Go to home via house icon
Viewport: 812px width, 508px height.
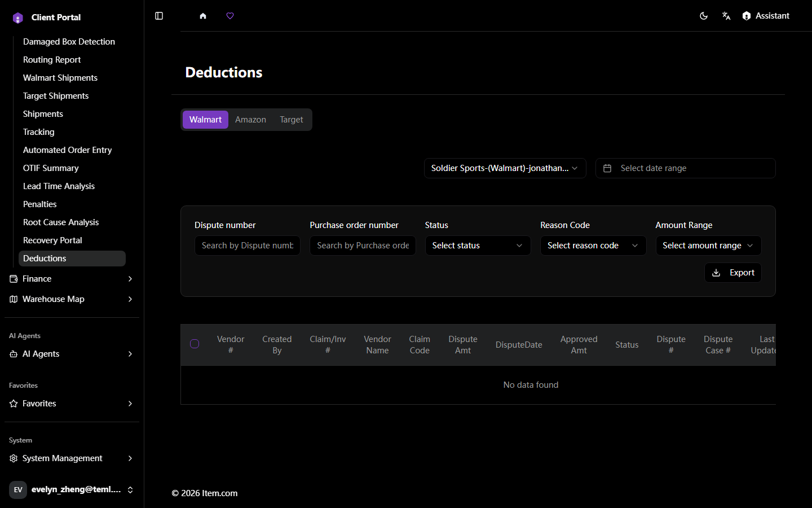point(203,16)
